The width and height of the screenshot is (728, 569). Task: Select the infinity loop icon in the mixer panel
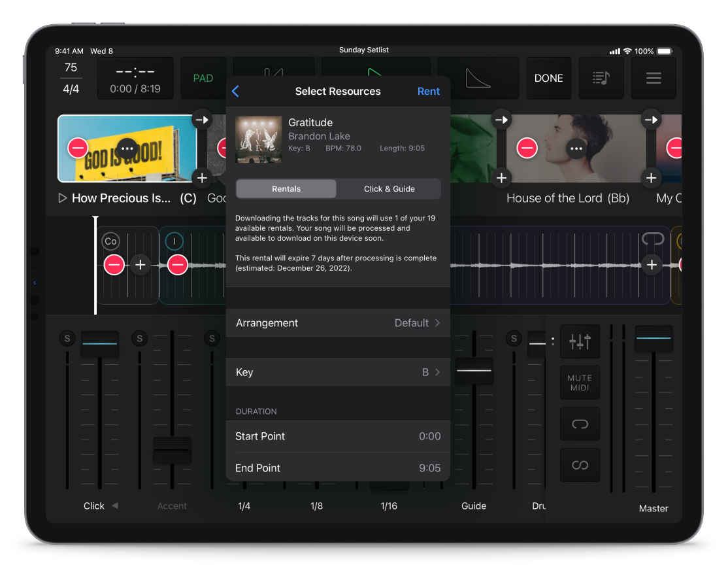pos(580,465)
